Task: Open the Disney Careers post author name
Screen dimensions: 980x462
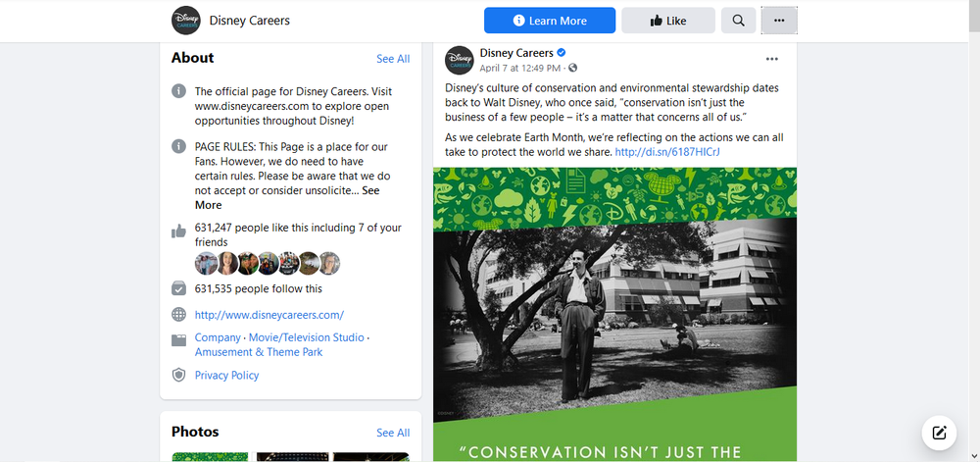Action: [x=516, y=53]
